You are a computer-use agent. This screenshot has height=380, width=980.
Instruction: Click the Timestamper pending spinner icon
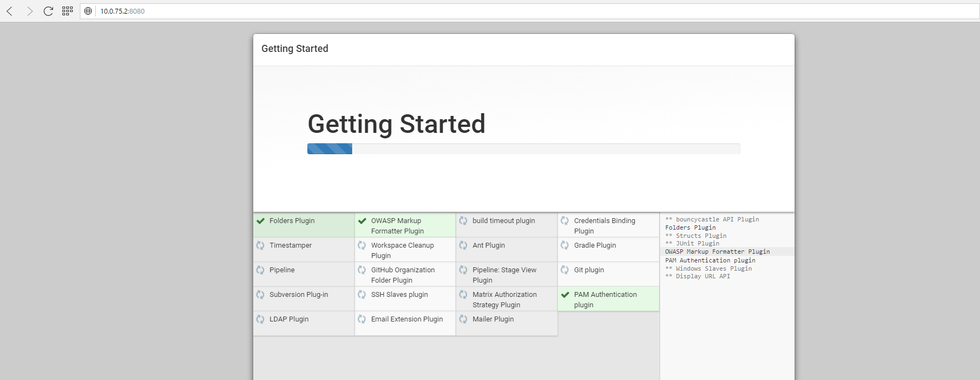[261, 245]
